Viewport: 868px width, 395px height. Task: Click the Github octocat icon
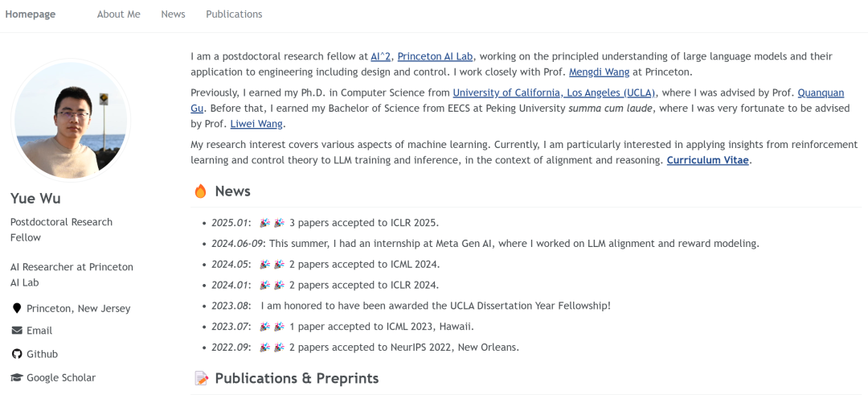point(17,354)
